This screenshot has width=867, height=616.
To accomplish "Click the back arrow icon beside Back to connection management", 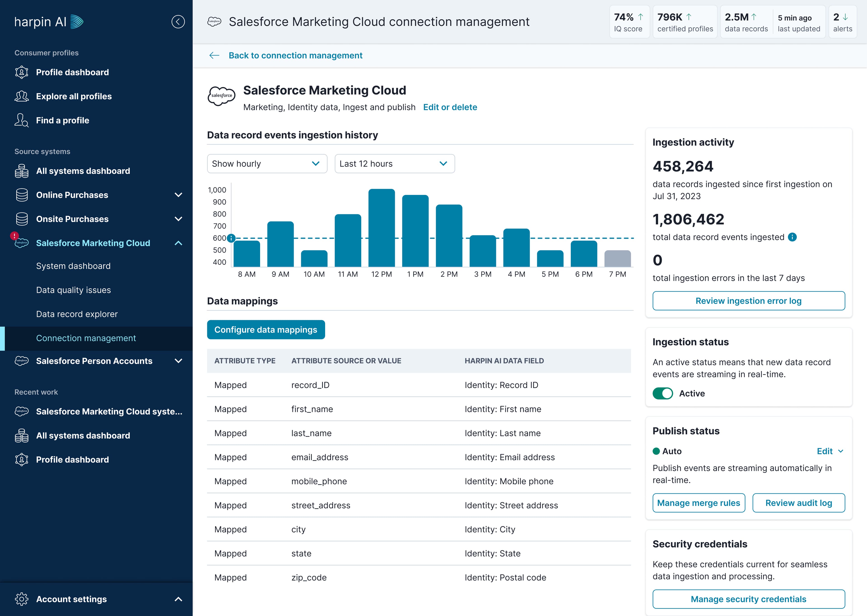I will click(x=214, y=55).
